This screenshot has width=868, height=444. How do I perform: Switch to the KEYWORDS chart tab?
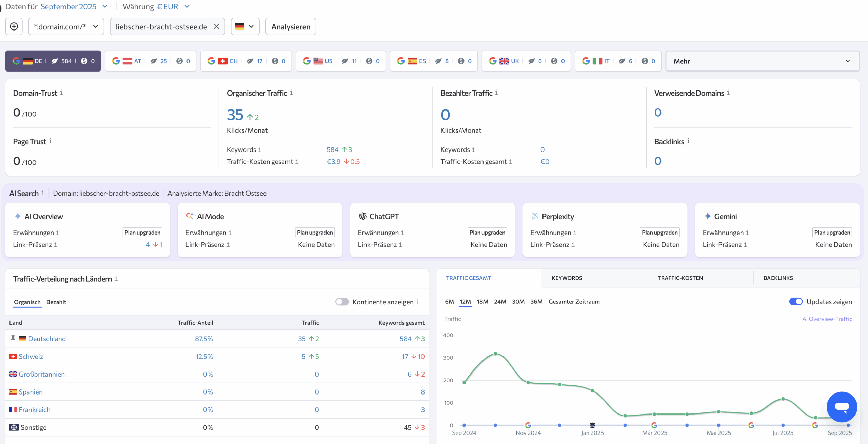tap(567, 278)
